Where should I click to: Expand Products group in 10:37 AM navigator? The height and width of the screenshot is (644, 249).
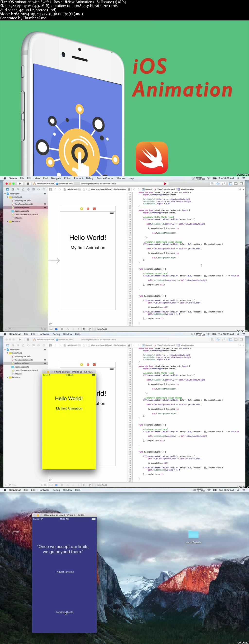pos(7,221)
